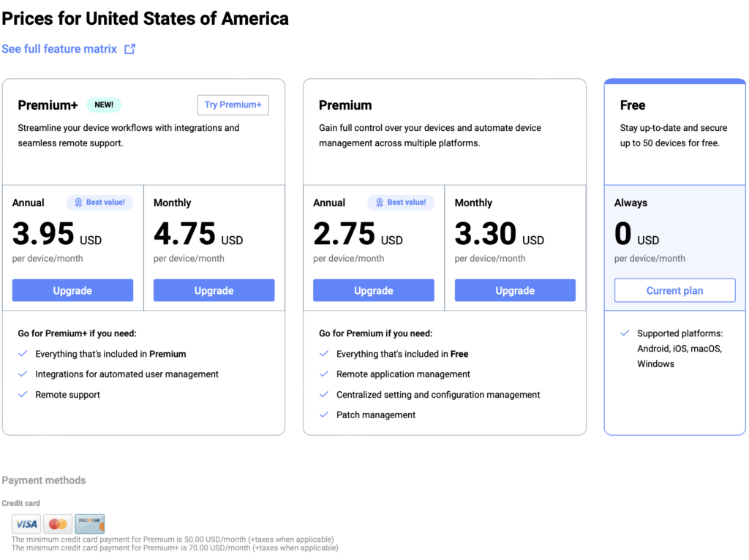
Task: Click the Free plan heading
Action: tap(633, 105)
